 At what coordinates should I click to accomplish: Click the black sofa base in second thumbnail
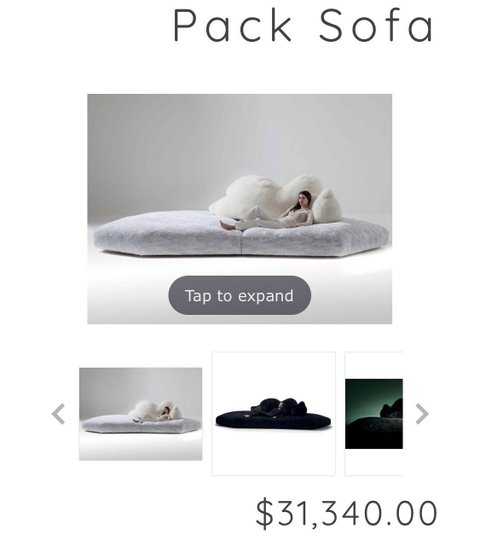point(273,420)
